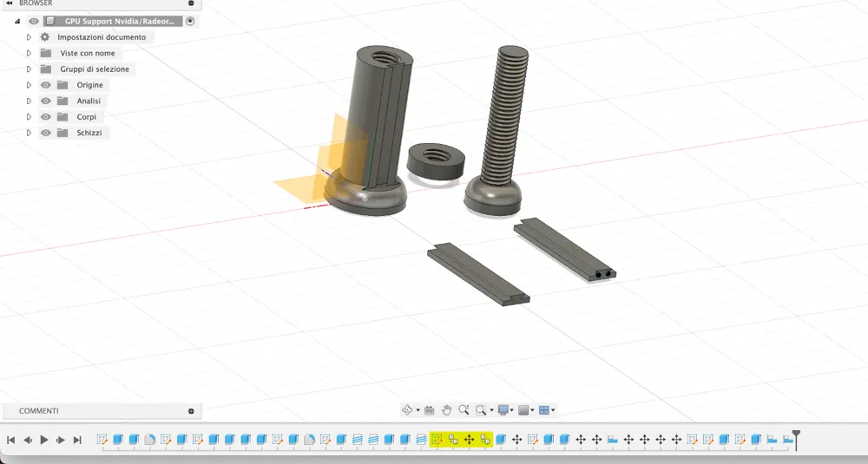Expand the Analisi folder
Viewport: 868px width, 464px height.
pos(29,101)
